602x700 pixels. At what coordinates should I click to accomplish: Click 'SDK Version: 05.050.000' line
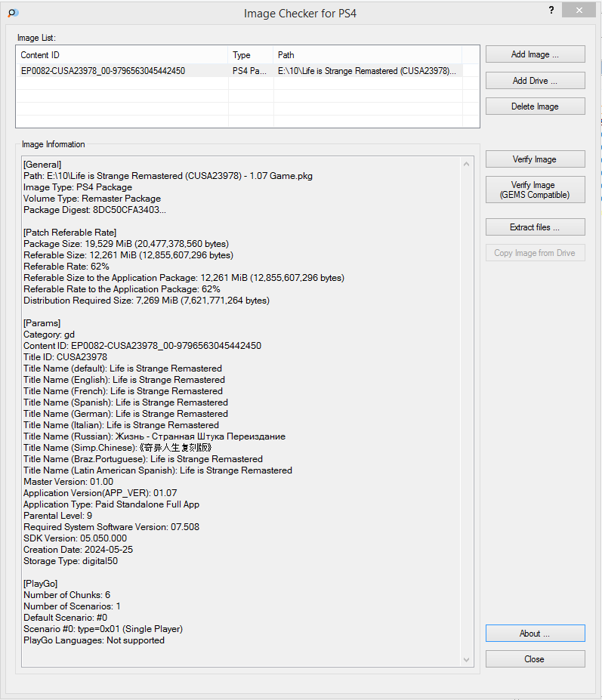[x=75, y=538]
